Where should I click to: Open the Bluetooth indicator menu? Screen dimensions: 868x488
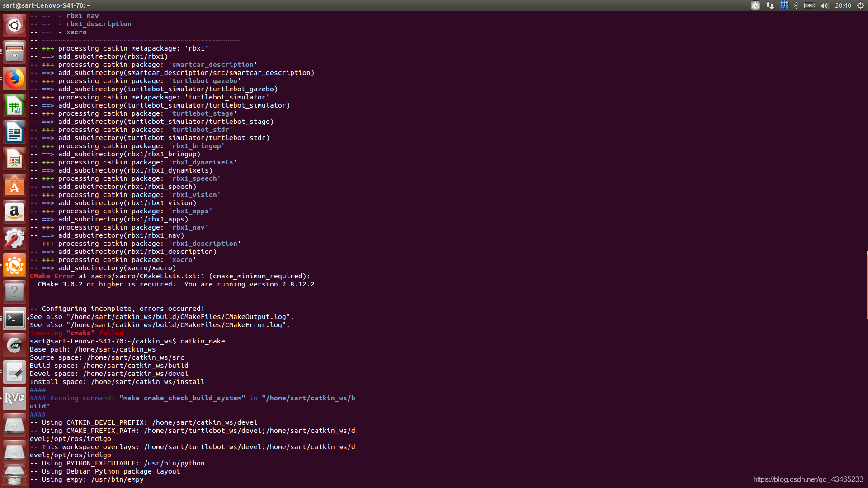click(796, 5)
